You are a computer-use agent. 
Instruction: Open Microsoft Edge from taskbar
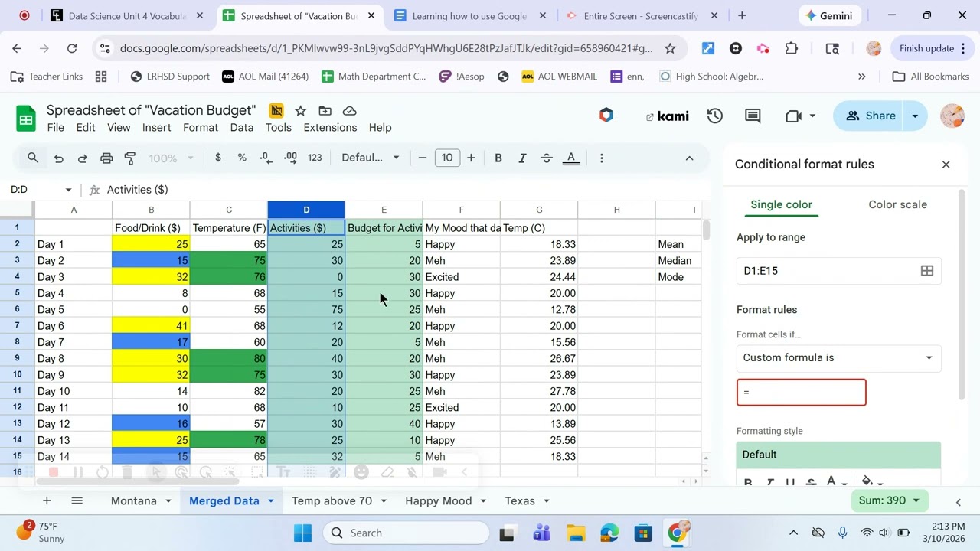[x=609, y=533]
